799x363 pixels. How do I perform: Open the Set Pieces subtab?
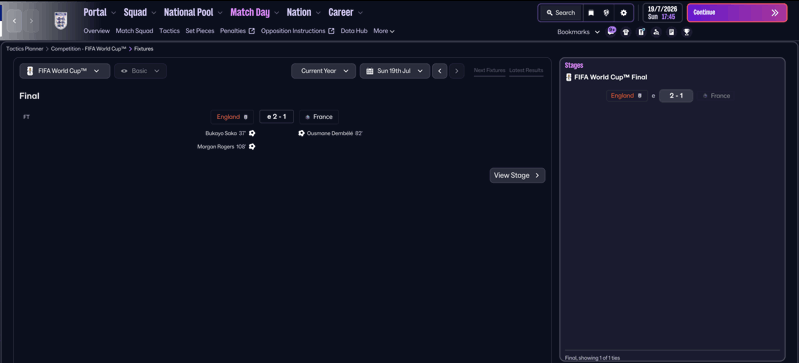click(x=200, y=31)
